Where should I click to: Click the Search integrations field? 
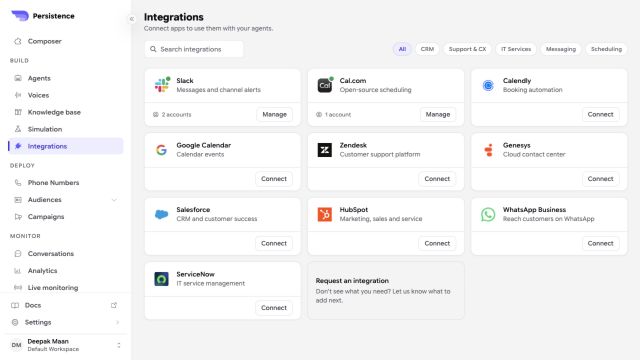[x=194, y=49]
